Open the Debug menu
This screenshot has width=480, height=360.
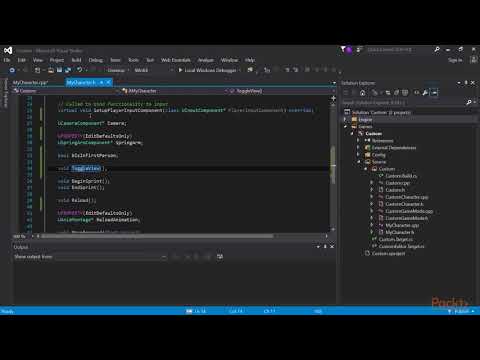(x=96, y=60)
